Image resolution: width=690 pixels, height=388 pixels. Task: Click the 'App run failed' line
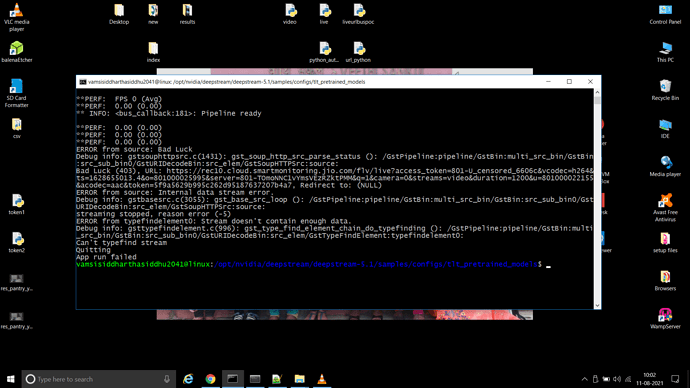click(106, 257)
